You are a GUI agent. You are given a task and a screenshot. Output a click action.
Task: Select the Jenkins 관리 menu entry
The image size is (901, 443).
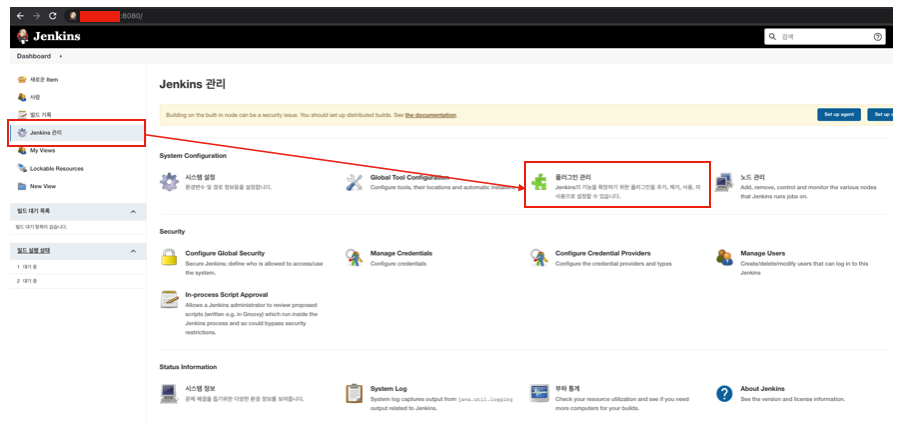(77, 133)
